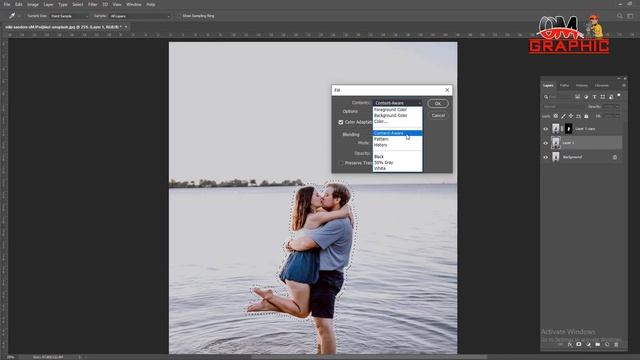
Task: Click Background layer thumbnail
Action: click(556, 157)
